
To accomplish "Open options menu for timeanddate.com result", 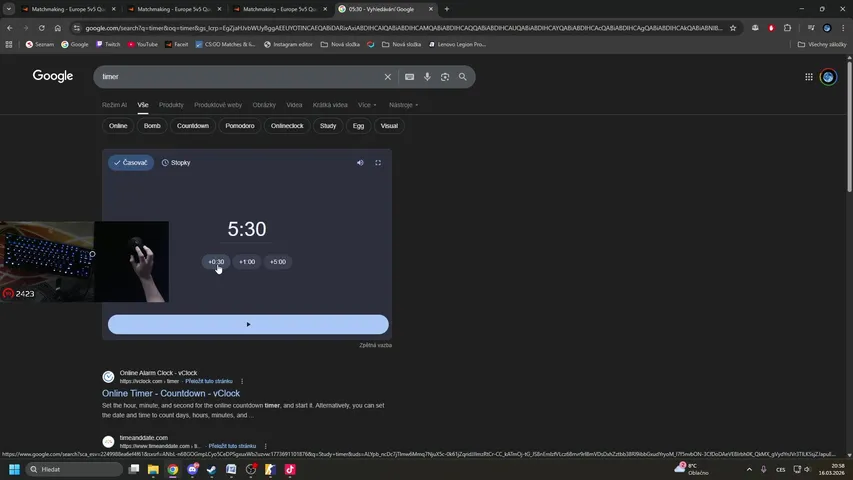I will [265, 446].
